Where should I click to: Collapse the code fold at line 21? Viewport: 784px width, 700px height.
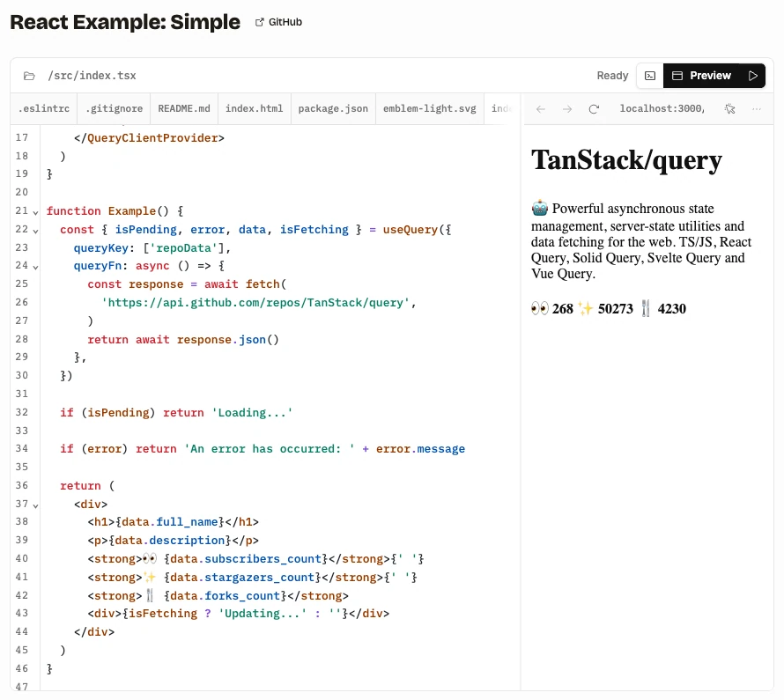click(35, 212)
